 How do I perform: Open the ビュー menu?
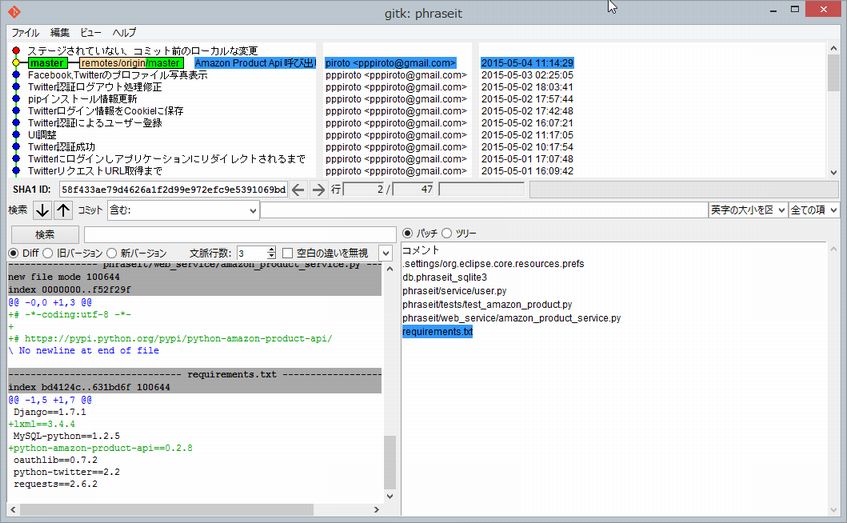91,33
